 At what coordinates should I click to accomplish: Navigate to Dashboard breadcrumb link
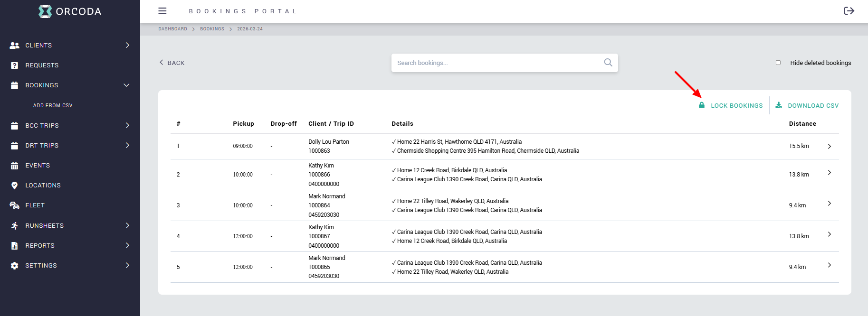[172, 29]
